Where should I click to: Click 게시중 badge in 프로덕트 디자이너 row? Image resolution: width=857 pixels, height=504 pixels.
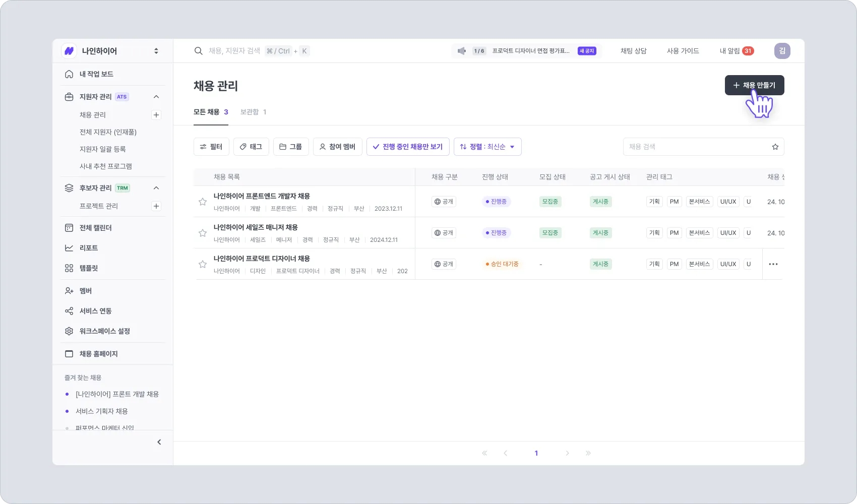pyautogui.click(x=600, y=264)
